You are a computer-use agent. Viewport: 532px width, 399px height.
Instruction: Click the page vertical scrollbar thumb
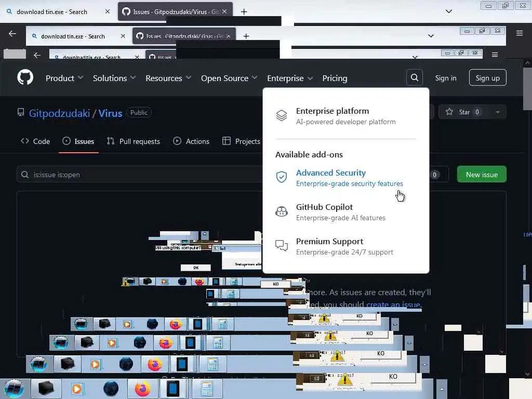(x=527, y=89)
